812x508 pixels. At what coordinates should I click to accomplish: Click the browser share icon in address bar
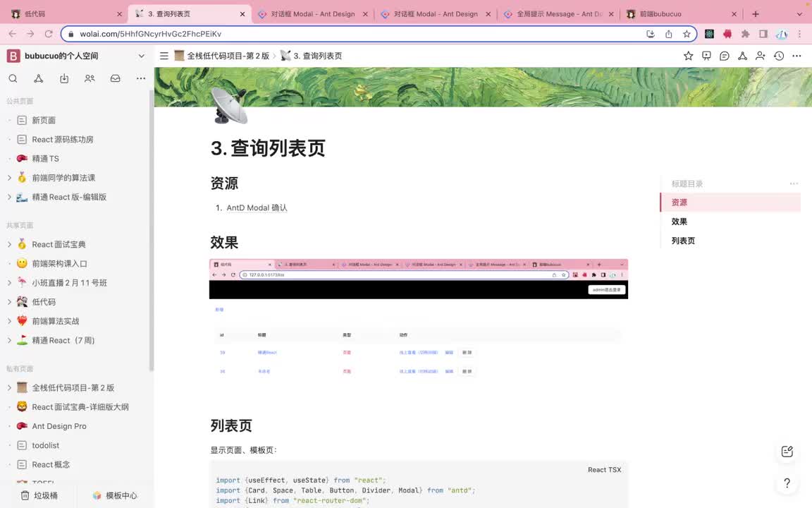[x=668, y=34]
